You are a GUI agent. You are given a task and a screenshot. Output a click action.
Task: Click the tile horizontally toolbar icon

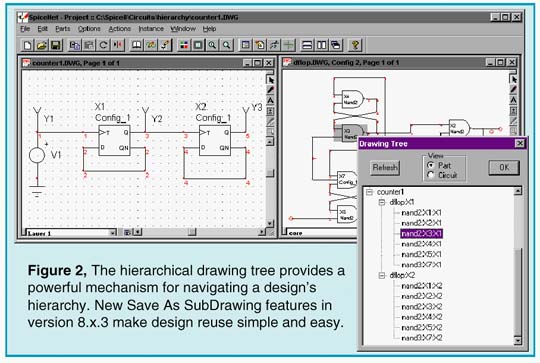point(307,45)
